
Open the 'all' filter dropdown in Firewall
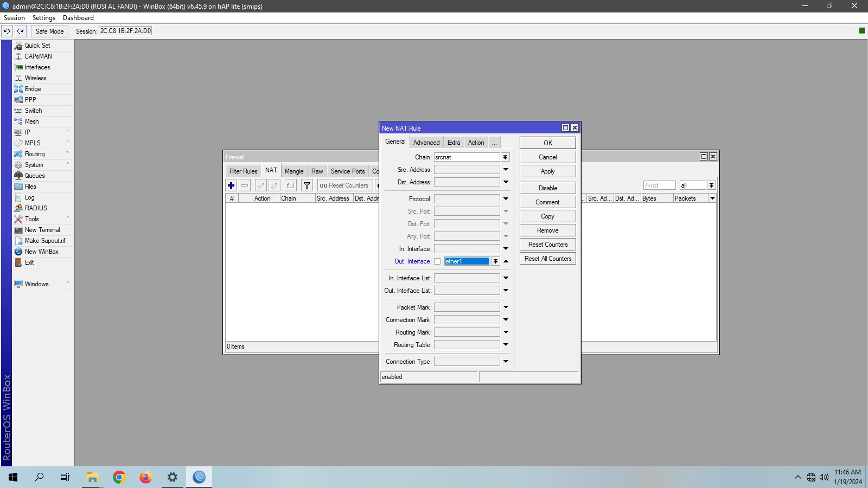coord(711,185)
